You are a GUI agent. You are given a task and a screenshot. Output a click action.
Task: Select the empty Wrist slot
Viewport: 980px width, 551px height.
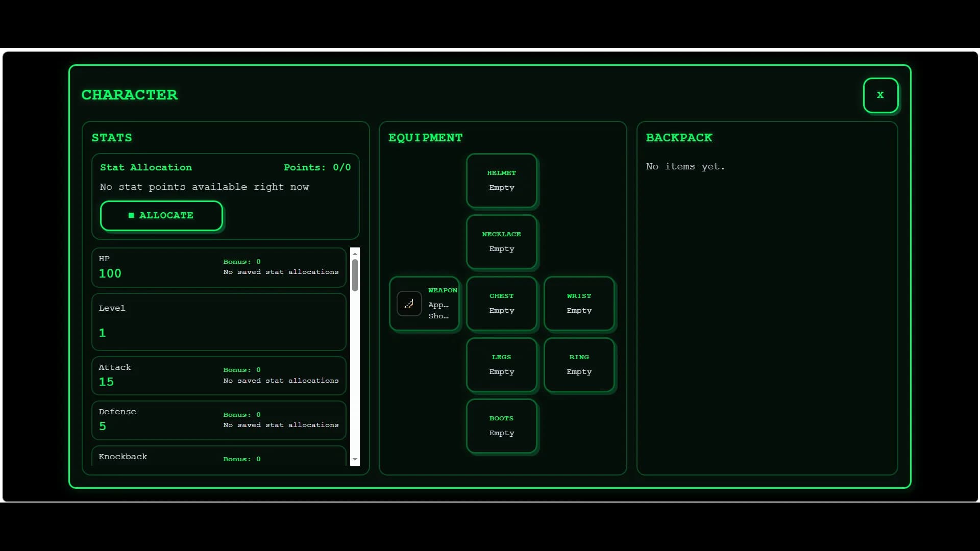point(579,304)
